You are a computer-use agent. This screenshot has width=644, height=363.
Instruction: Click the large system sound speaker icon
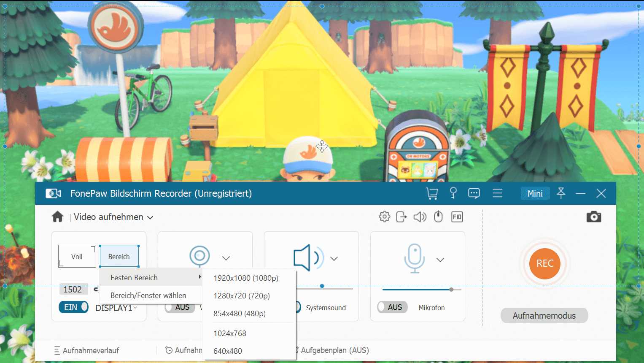(x=308, y=257)
